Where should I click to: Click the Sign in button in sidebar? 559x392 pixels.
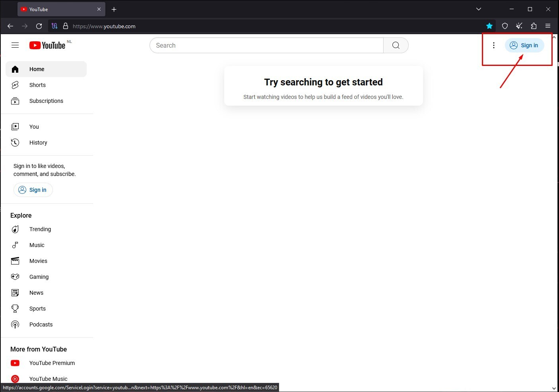(33, 190)
